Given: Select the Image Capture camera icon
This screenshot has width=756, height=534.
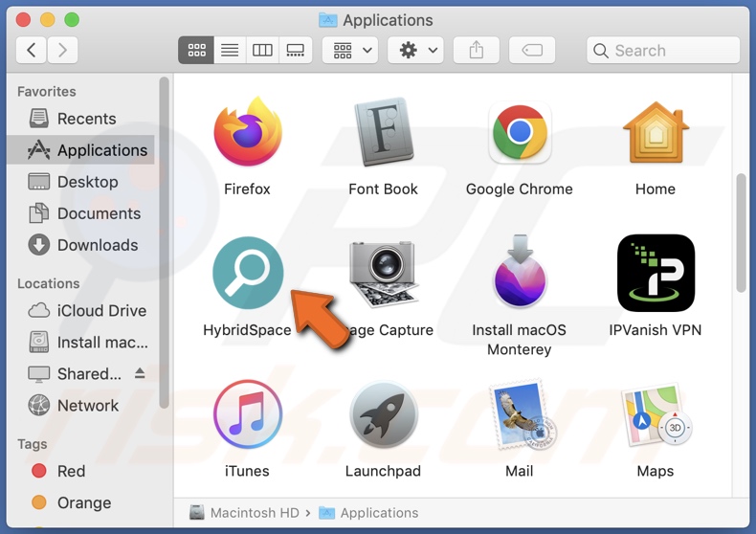Looking at the screenshot, I should 384,274.
